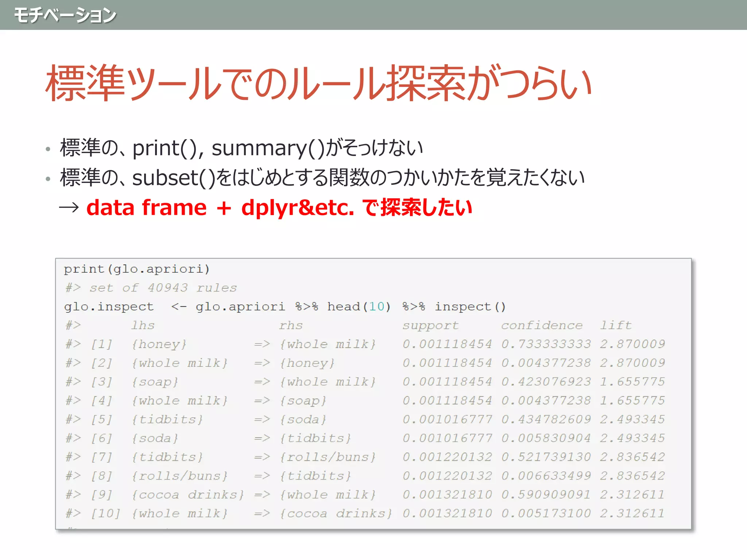
Task: Click the code line print(glo.apriori)
Action: (137, 269)
